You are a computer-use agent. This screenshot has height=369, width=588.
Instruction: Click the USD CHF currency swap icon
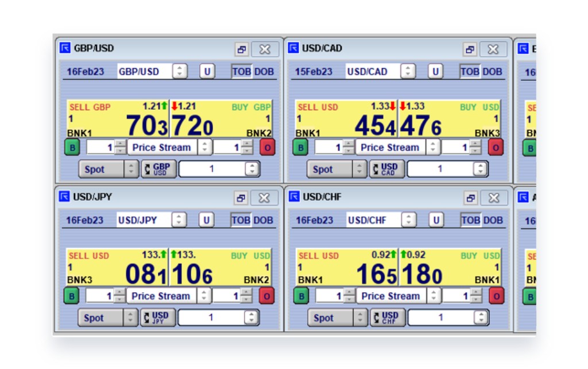coord(388,317)
